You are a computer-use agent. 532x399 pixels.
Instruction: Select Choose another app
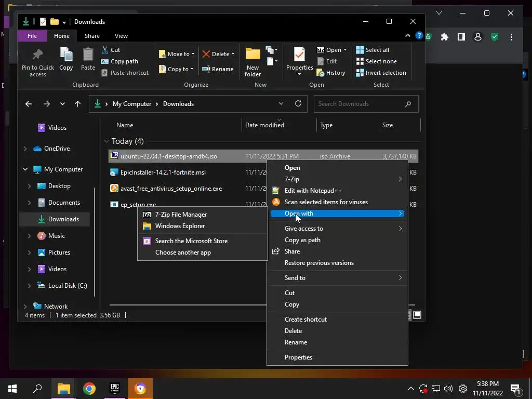tap(203, 252)
